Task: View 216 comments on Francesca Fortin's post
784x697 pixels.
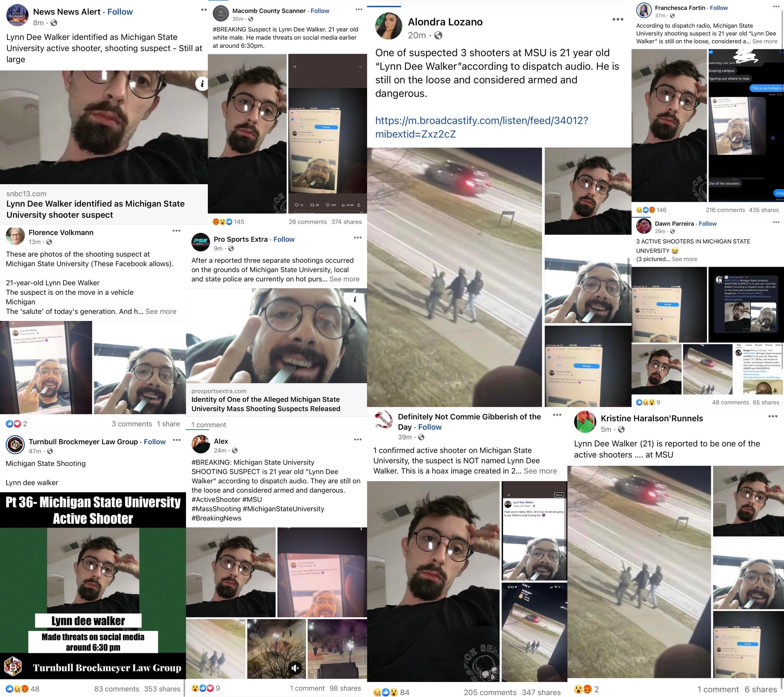Action: point(725,210)
